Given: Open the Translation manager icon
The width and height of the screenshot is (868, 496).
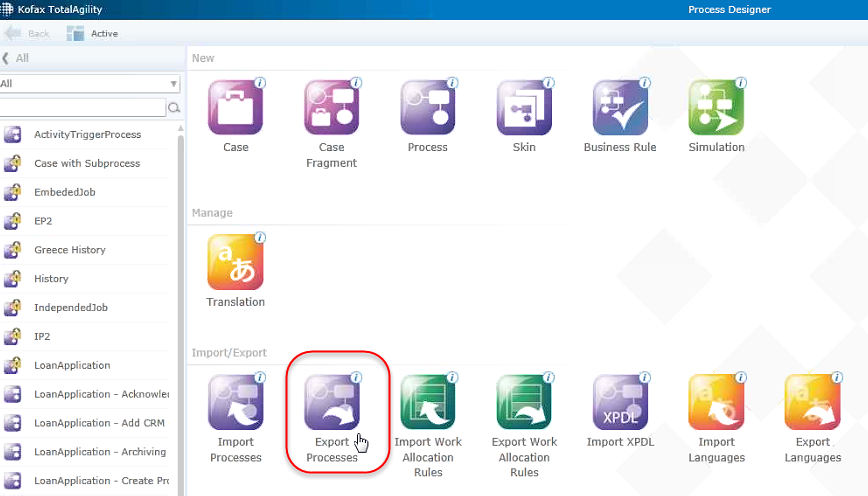Looking at the screenshot, I should (x=236, y=262).
